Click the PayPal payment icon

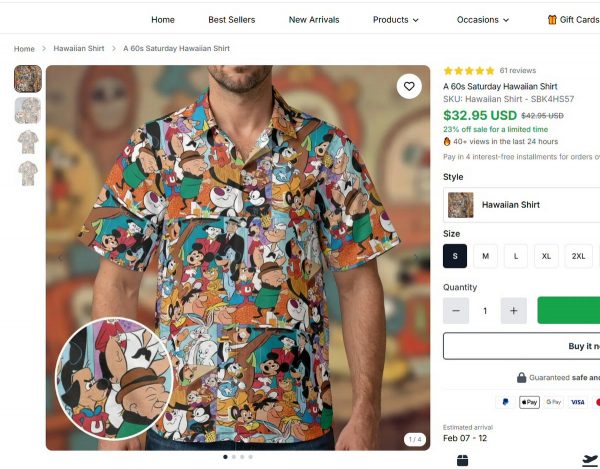pyautogui.click(x=505, y=402)
